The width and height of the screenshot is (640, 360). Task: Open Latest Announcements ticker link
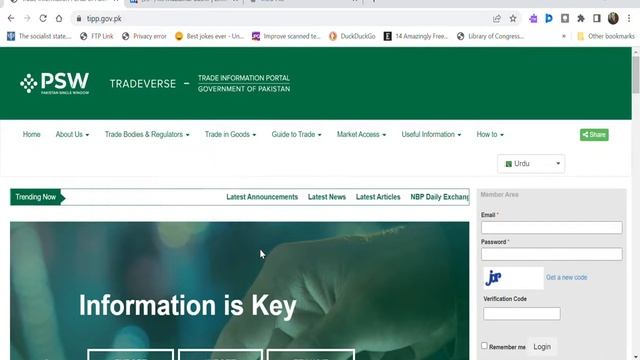[262, 197]
